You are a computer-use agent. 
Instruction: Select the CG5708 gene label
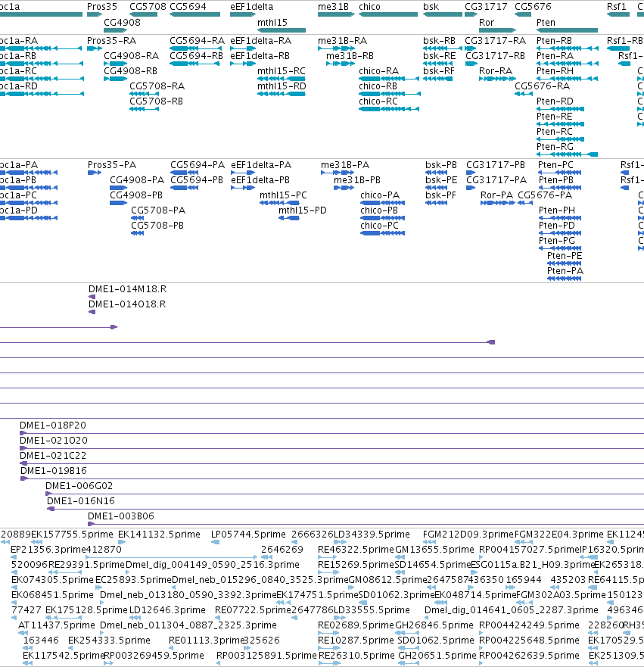[148, 7]
